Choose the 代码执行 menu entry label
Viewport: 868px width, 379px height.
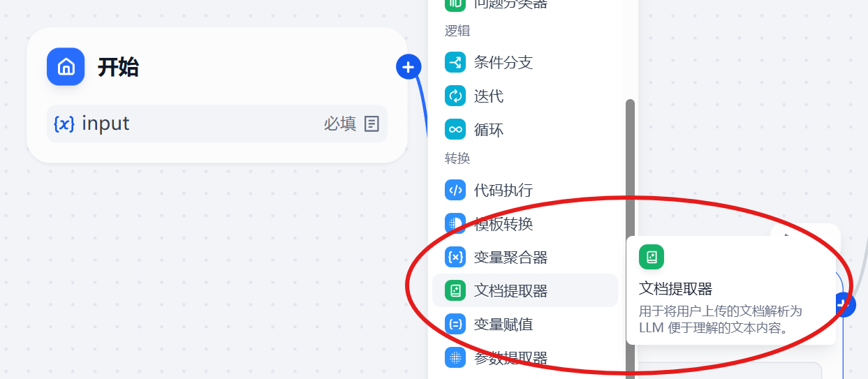click(503, 190)
